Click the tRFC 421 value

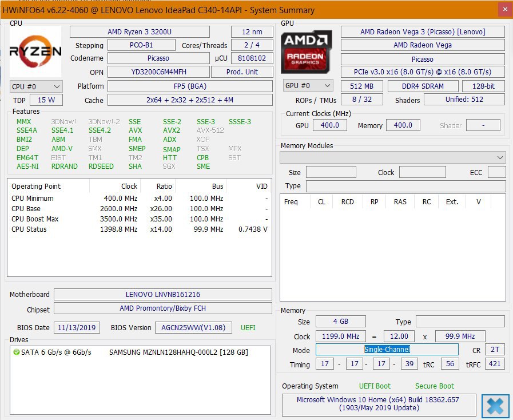coord(495,364)
